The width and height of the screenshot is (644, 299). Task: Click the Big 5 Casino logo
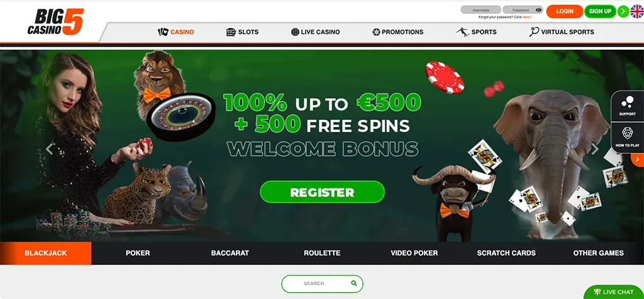[x=56, y=22]
